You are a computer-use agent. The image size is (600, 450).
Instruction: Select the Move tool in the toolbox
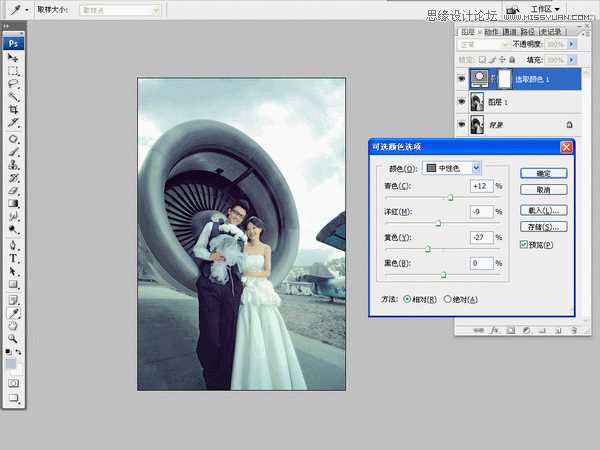[14, 58]
